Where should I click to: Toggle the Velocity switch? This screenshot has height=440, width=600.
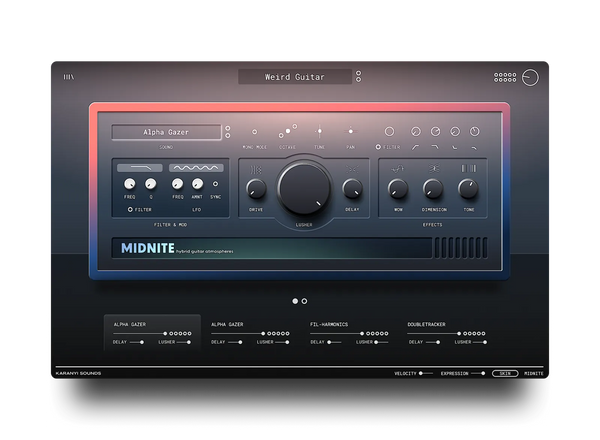click(425, 373)
